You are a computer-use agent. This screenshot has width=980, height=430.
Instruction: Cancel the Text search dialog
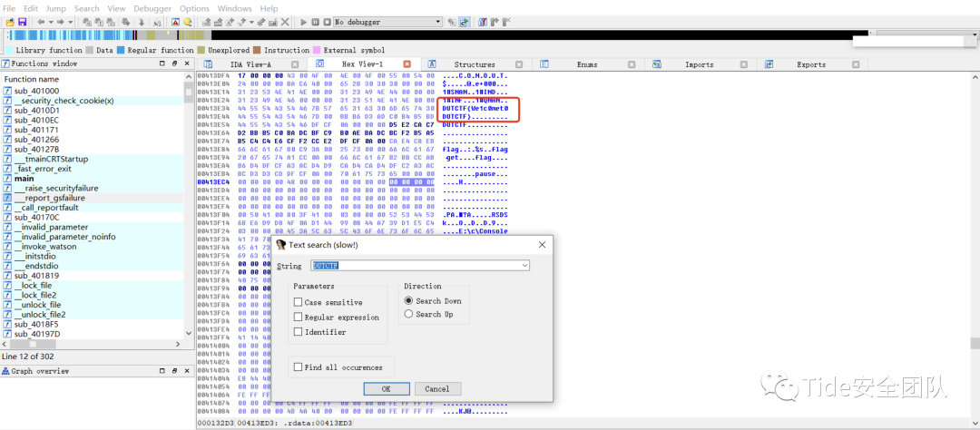tap(436, 389)
